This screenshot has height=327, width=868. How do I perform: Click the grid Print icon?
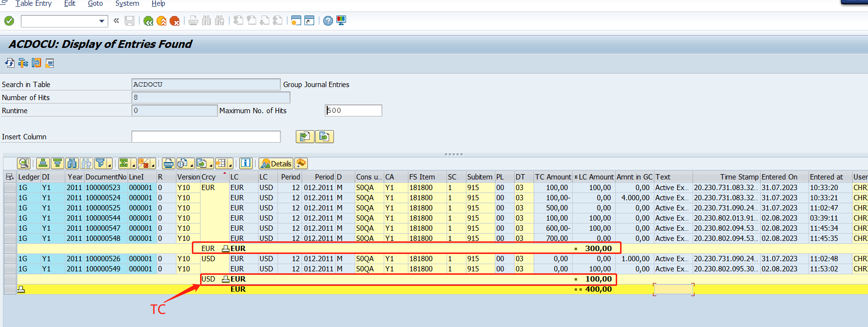pyautogui.click(x=168, y=163)
